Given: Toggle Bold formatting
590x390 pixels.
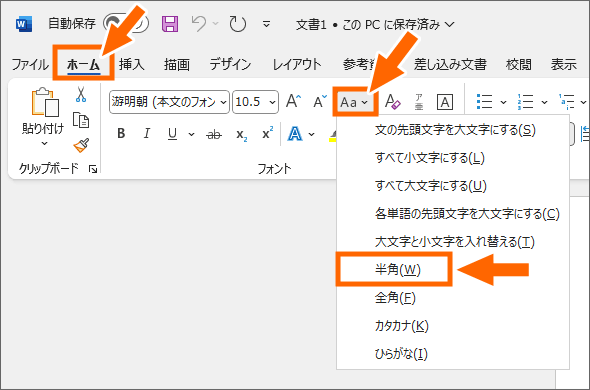Looking at the screenshot, I should point(121,133).
